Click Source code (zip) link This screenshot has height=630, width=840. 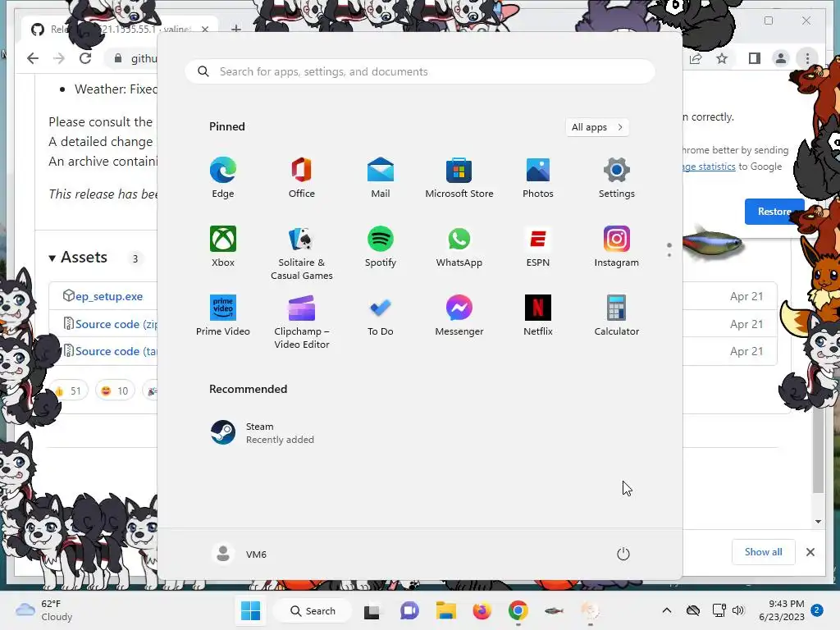click(x=116, y=324)
